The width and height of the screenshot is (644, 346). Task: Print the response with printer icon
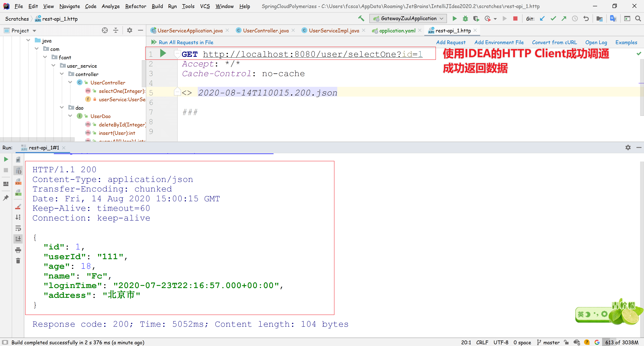[x=18, y=250]
